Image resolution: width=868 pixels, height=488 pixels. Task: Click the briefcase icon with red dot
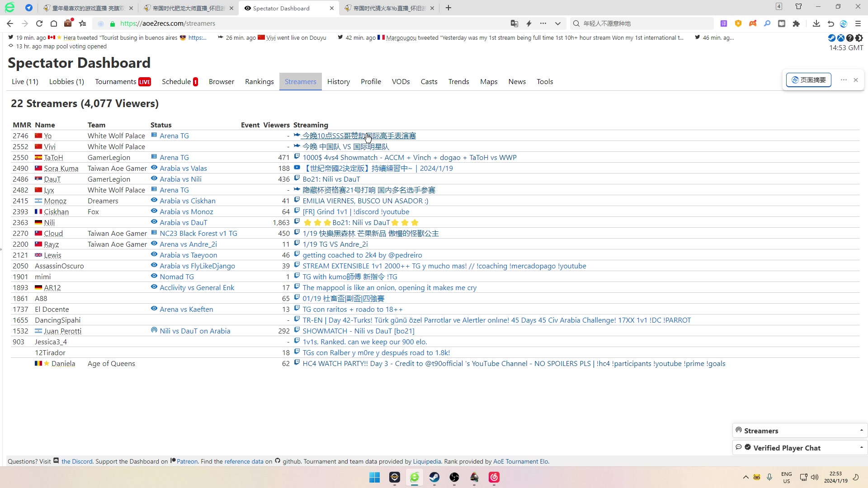pyautogui.click(x=68, y=23)
